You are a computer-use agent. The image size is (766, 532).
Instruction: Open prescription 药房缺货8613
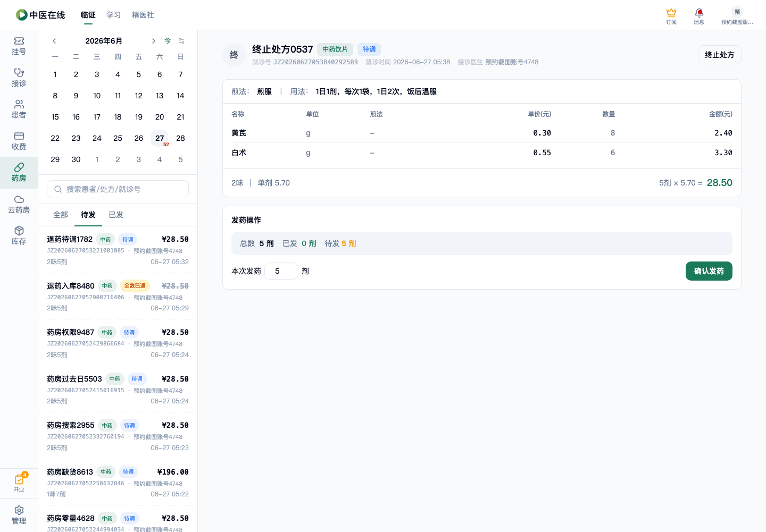pyautogui.click(x=118, y=483)
